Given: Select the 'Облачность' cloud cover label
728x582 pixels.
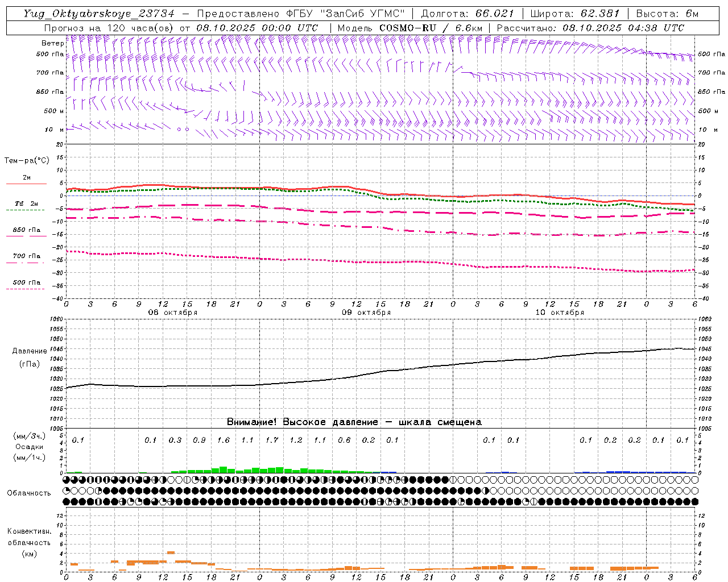Looking at the screenshot, I should (x=28, y=493).
